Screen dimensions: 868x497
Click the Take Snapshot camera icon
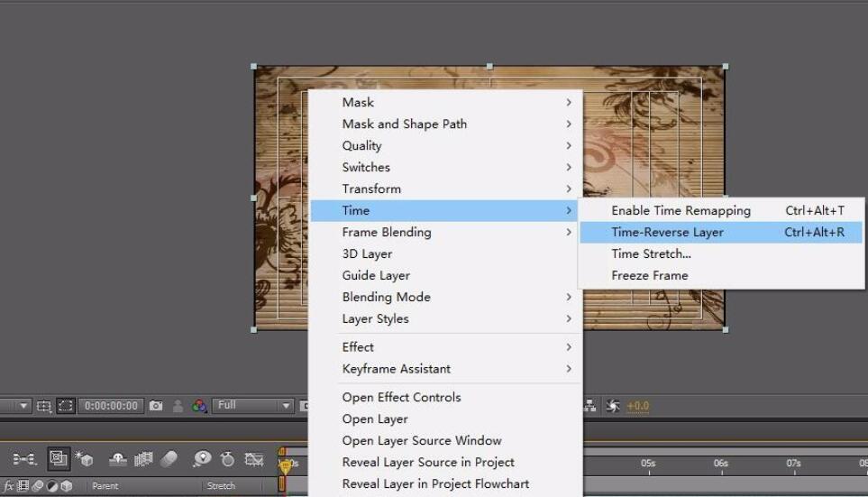point(157,406)
